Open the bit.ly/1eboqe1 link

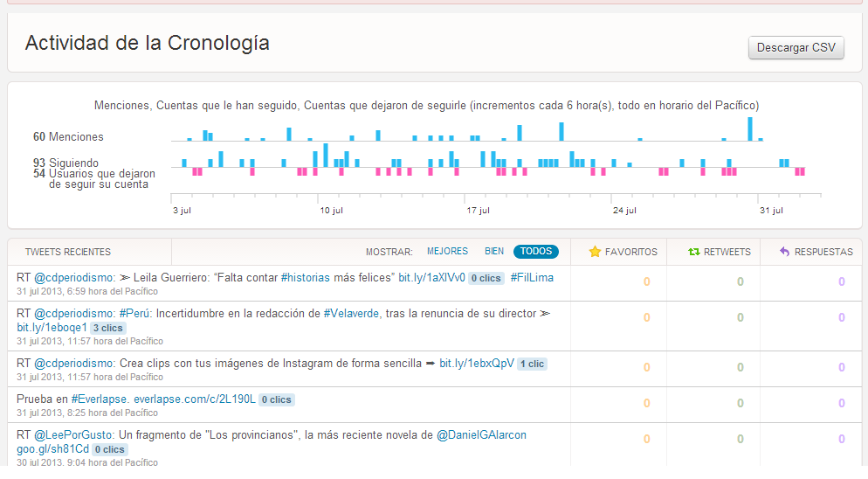tap(52, 328)
